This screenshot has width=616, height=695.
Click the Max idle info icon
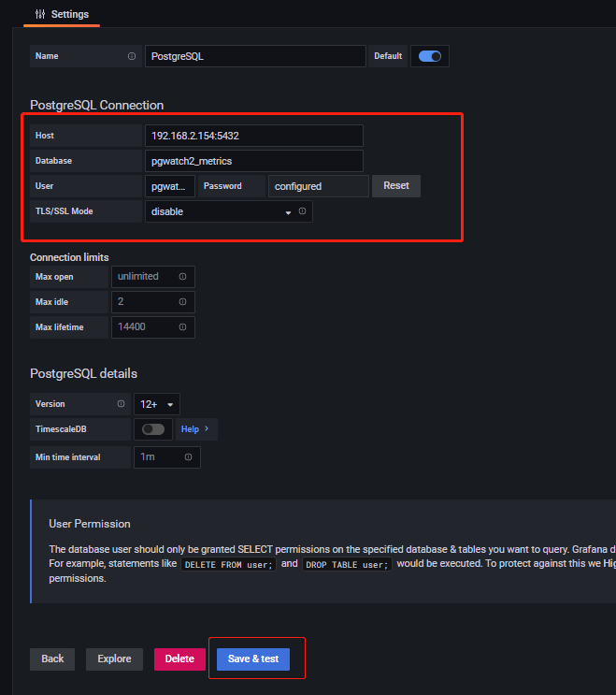click(182, 302)
